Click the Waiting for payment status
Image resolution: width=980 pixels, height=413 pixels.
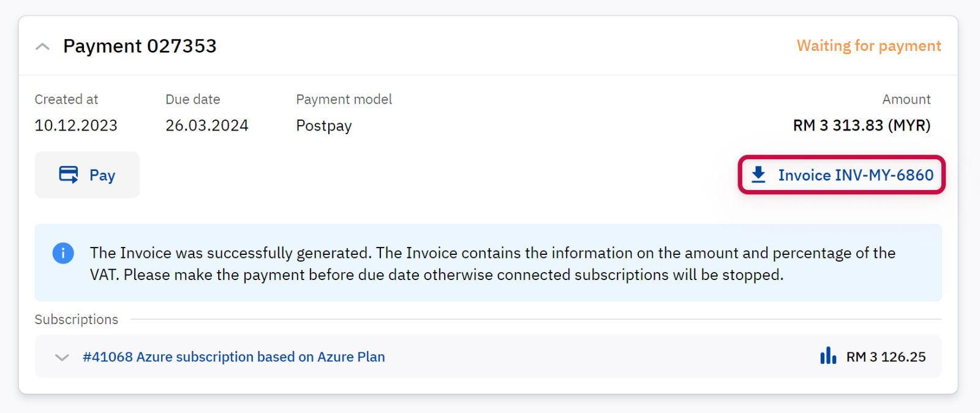tap(869, 46)
